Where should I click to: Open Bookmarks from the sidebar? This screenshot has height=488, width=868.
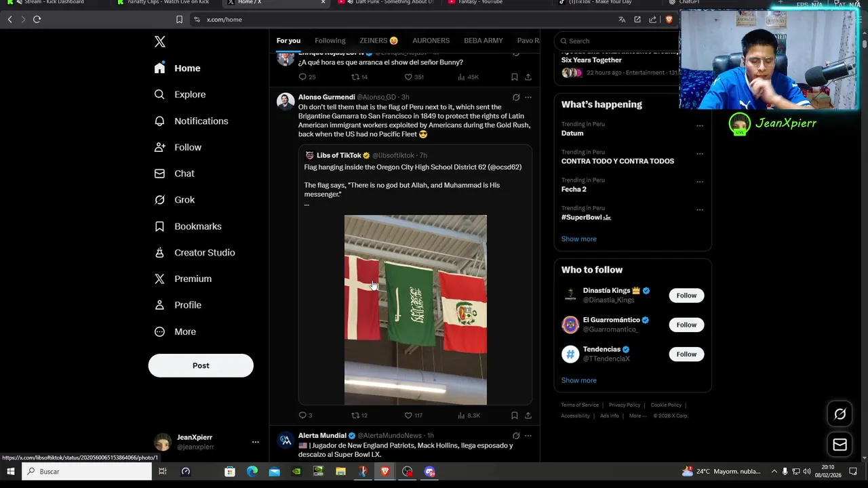[188, 226]
